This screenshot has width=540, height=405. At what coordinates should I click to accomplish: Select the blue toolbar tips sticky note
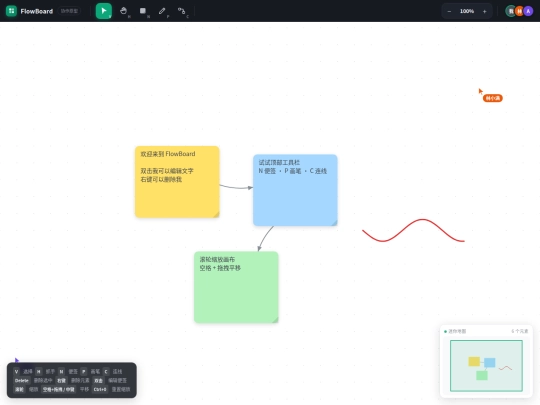[295, 190]
